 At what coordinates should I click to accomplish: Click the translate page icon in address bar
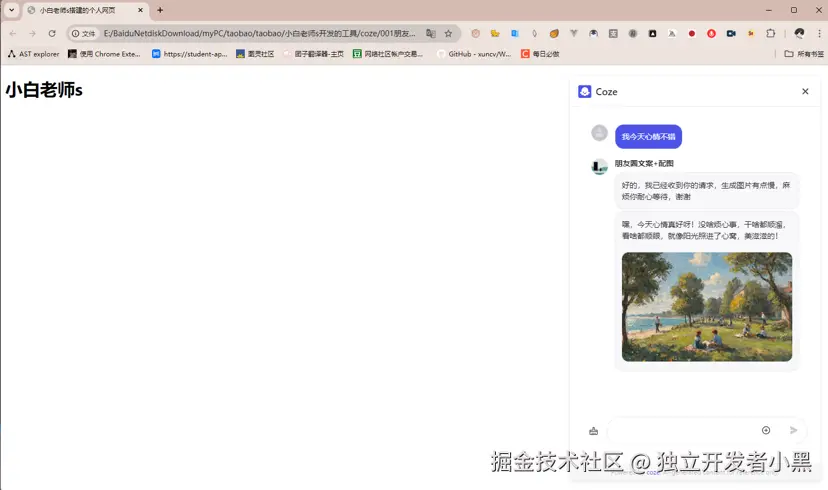point(430,33)
